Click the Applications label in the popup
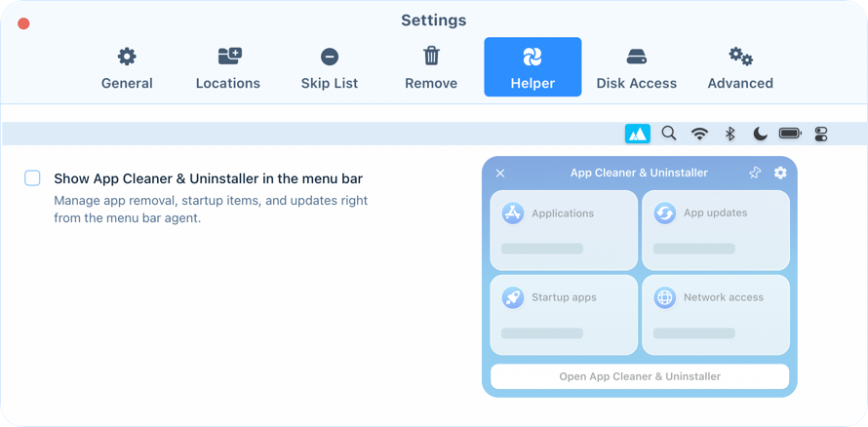 (563, 213)
